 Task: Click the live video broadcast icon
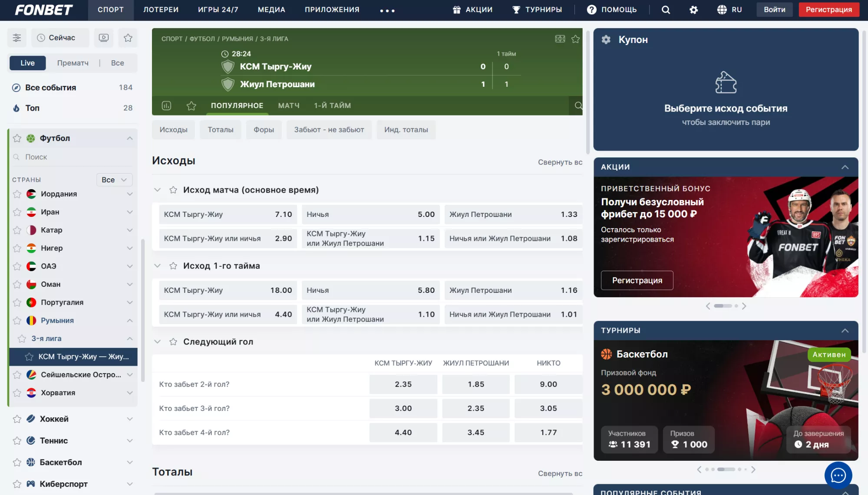pos(104,38)
